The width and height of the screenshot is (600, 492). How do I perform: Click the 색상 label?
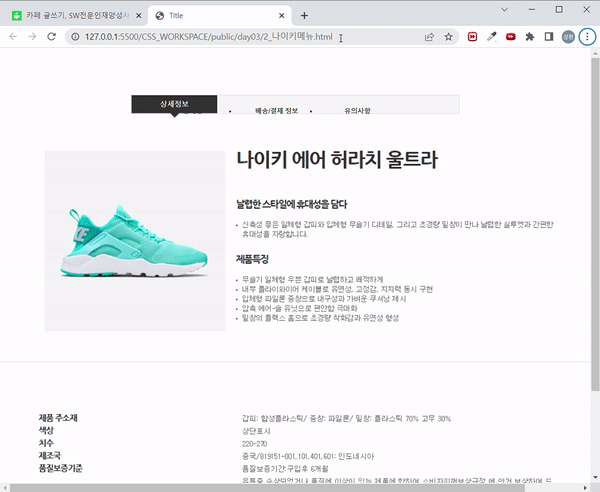[x=46, y=430]
